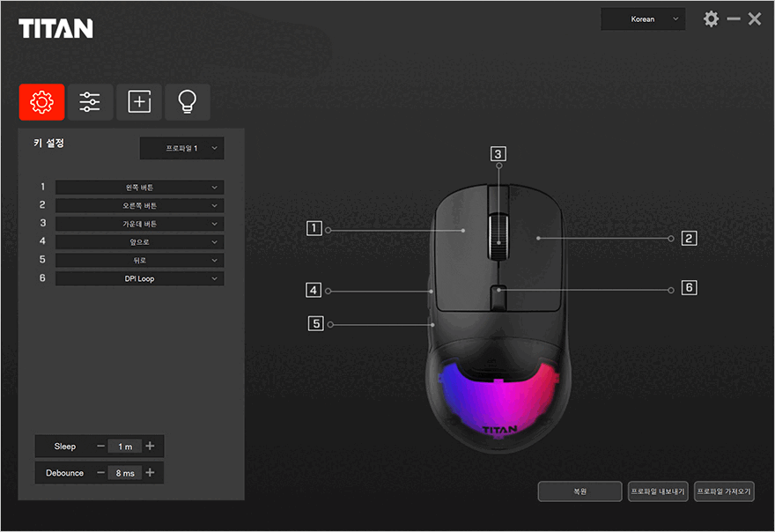Switch to the sliders performance tab
Viewport: 775px width, 532px height.
tap(90, 102)
